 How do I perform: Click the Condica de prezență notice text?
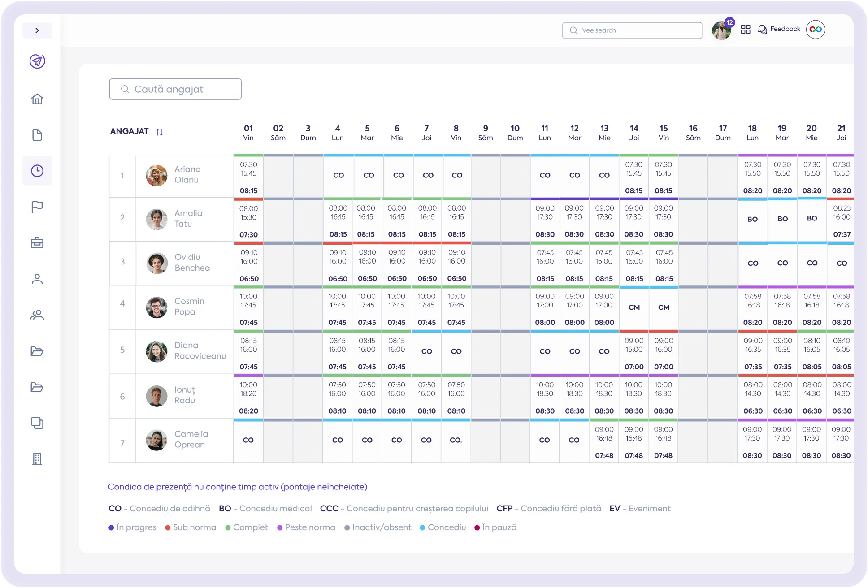(x=238, y=487)
